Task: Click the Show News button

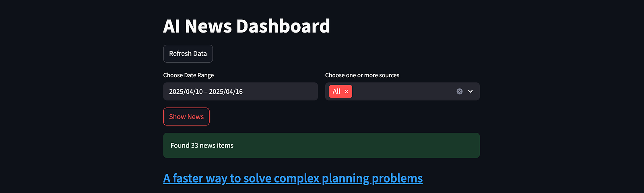Action: point(186,117)
